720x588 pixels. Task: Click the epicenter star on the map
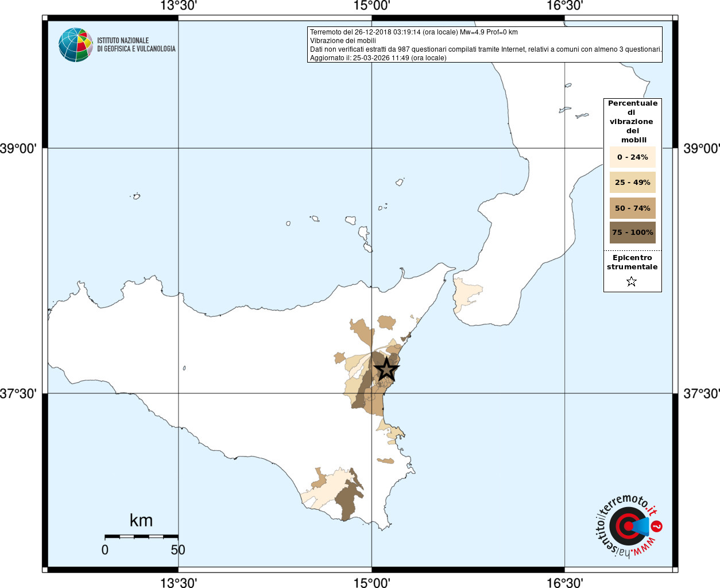click(386, 369)
